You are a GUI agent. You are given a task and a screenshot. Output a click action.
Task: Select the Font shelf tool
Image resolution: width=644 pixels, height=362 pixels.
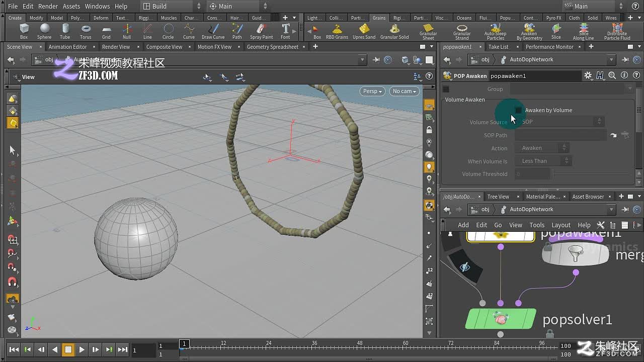click(x=285, y=31)
